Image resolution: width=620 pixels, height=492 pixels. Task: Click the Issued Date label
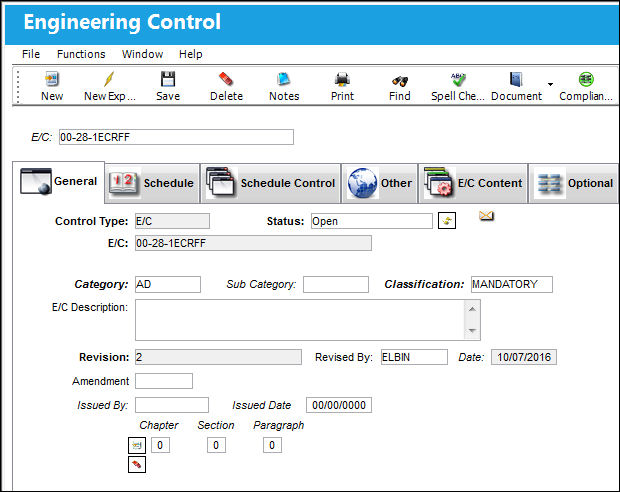pos(262,405)
